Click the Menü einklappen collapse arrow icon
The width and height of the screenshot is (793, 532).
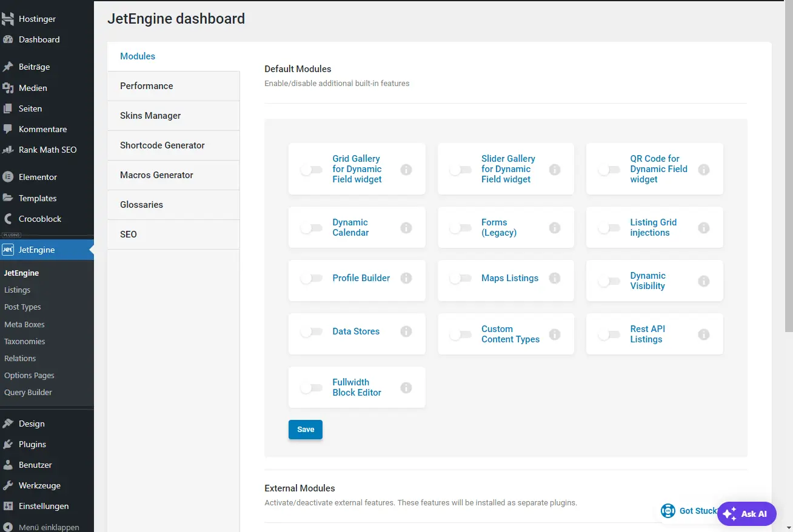8,527
